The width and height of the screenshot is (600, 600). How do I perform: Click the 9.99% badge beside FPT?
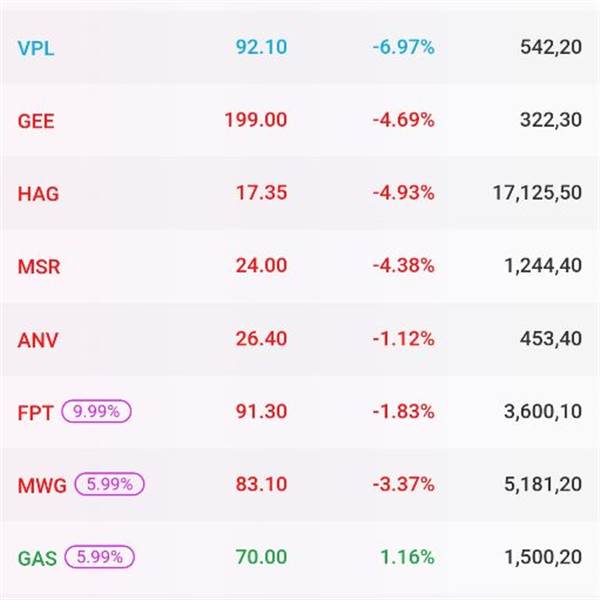pyautogui.click(x=96, y=411)
